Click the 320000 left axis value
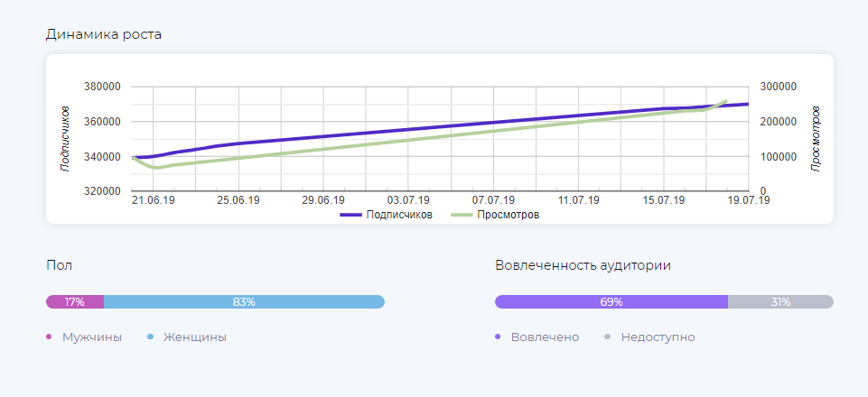The width and height of the screenshot is (868, 397). [x=102, y=191]
